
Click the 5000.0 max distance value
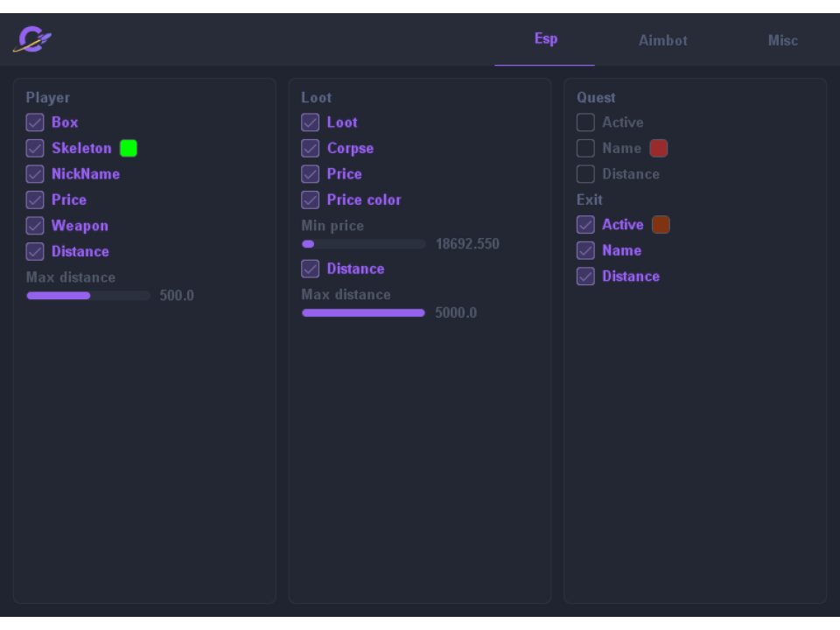(456, 313)
